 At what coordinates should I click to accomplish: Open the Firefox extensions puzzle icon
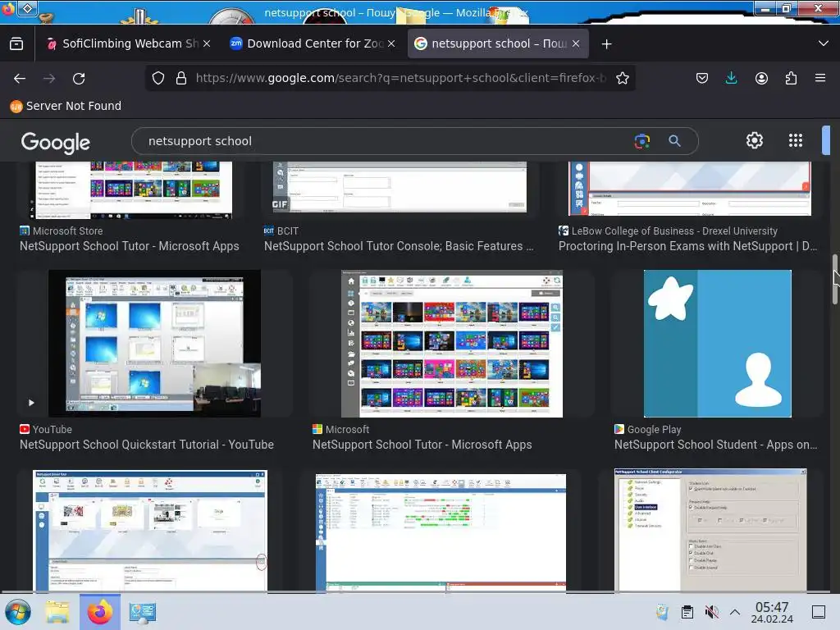791,78
